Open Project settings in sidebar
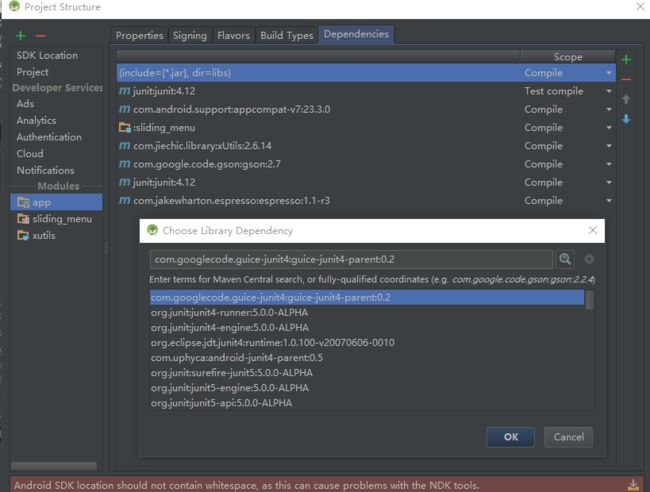650x492 pixels. coord(32,72)
